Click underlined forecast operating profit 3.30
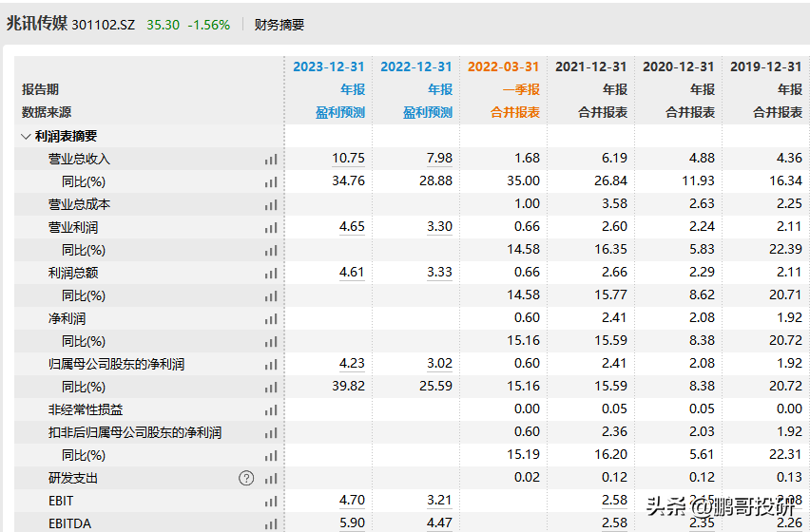Screen dimensions: 810x532 [439, 226]
